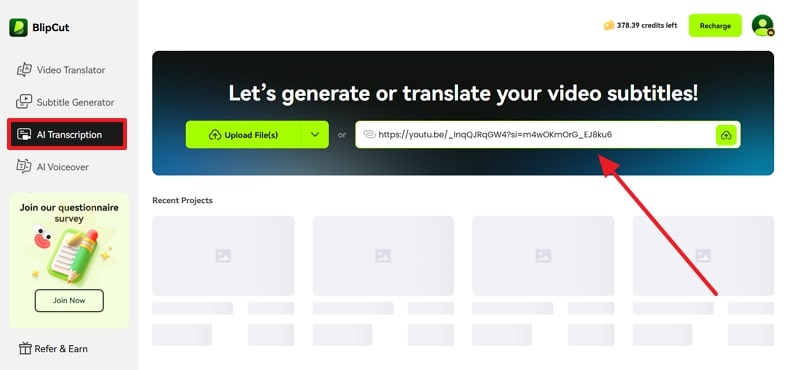Click the BlipCut logo icon

(18, 27)
